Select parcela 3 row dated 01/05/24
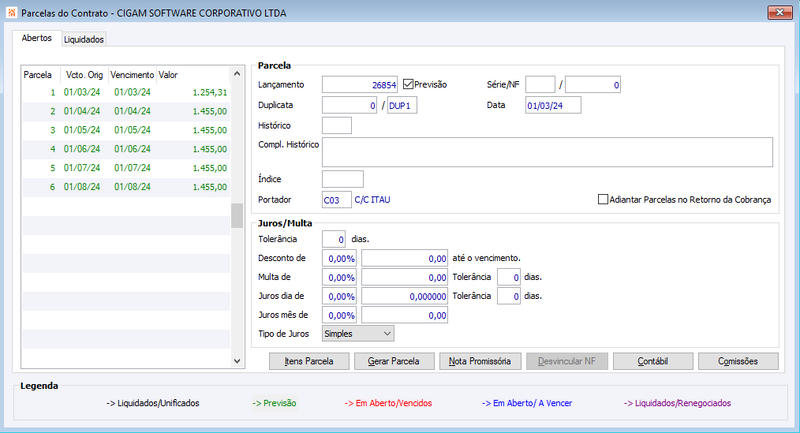Image resolution: width=800 pixels, height=433 pixels. point(126,130)
